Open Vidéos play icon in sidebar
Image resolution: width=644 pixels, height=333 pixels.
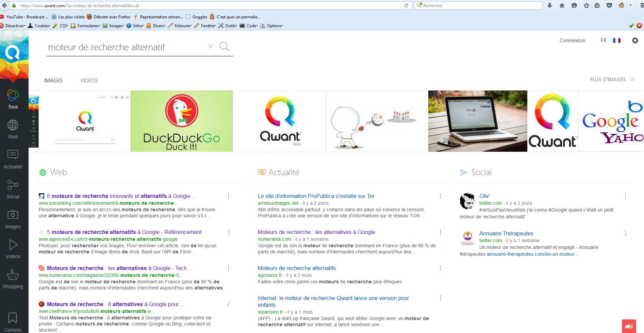coord(13,249)
